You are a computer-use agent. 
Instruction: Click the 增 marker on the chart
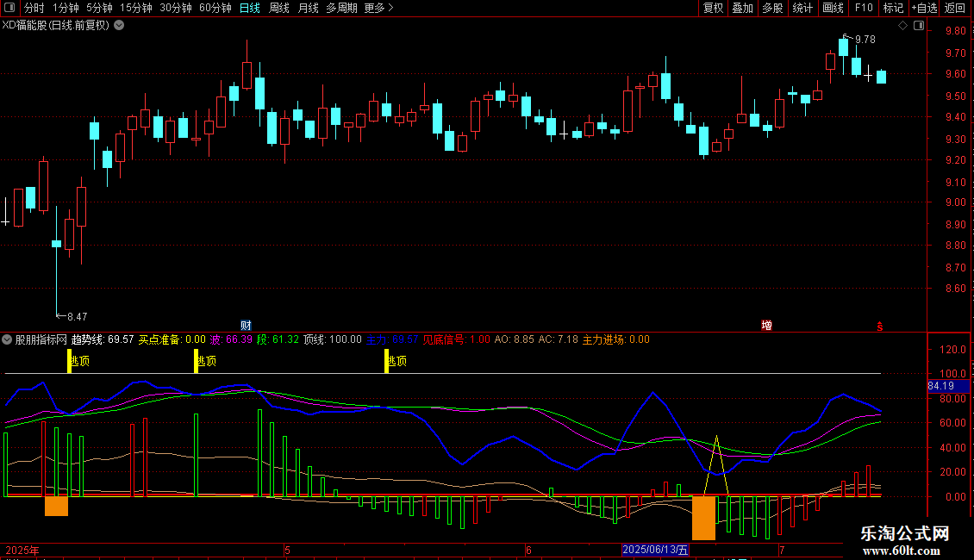tap(766, 326)
